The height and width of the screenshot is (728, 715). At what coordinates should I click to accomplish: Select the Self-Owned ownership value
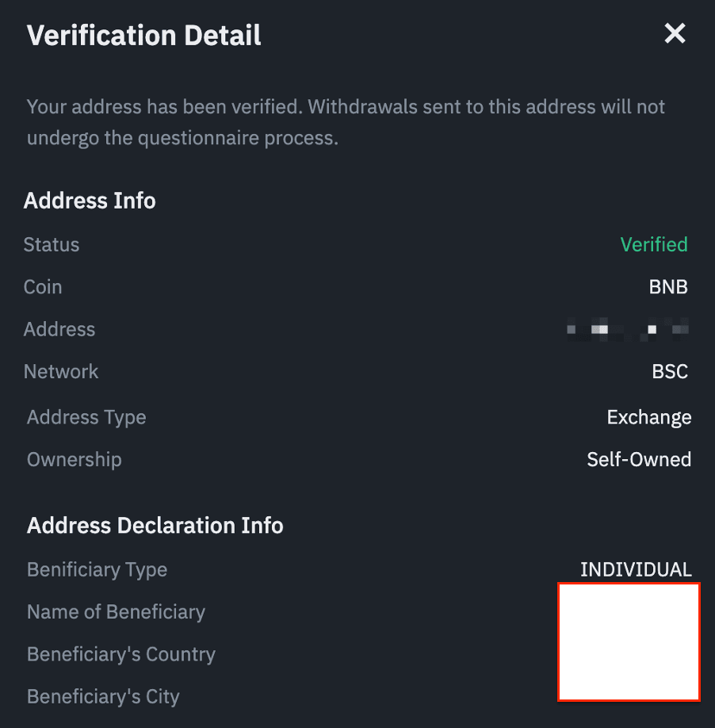(639, 459)
